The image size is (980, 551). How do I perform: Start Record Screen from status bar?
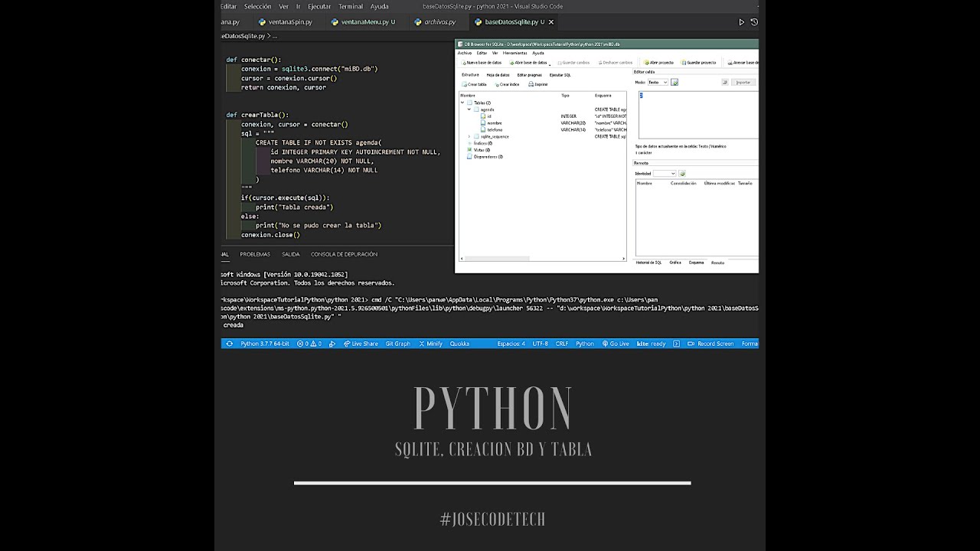[x=710, y=344]
